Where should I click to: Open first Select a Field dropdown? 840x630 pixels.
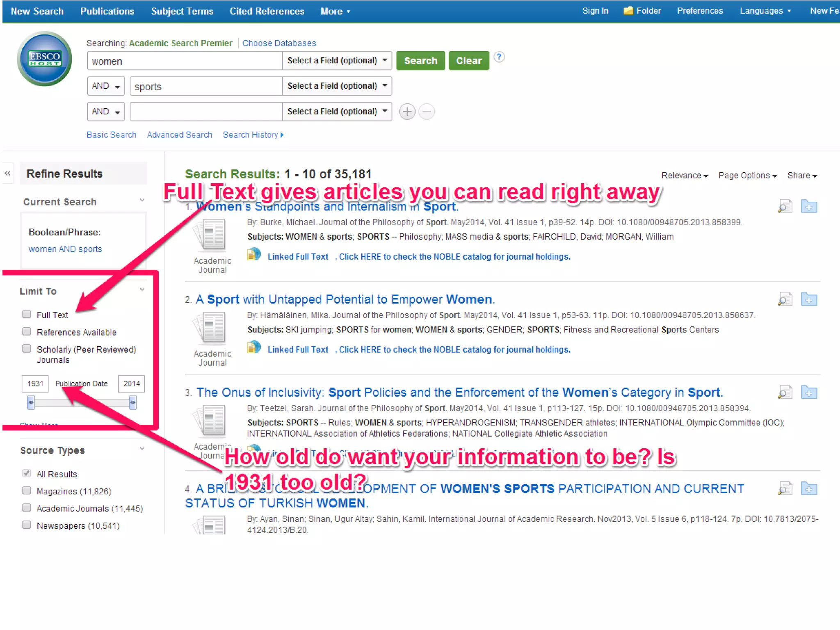[x=337, y=61]
